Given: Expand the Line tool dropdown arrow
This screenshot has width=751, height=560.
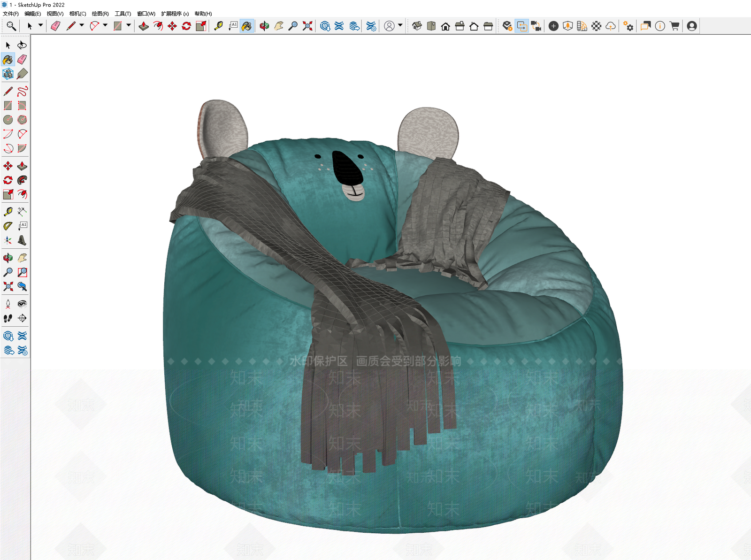Looking at the screenshot, I should coord(82,25).
